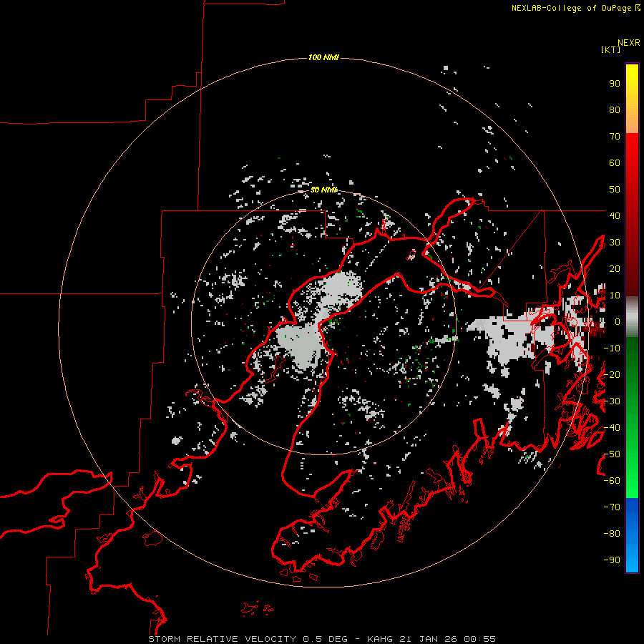Click the [KT] units label
The height and width of the screenshot is (644, 644).
pyautogui.click(x=611, y=49)
